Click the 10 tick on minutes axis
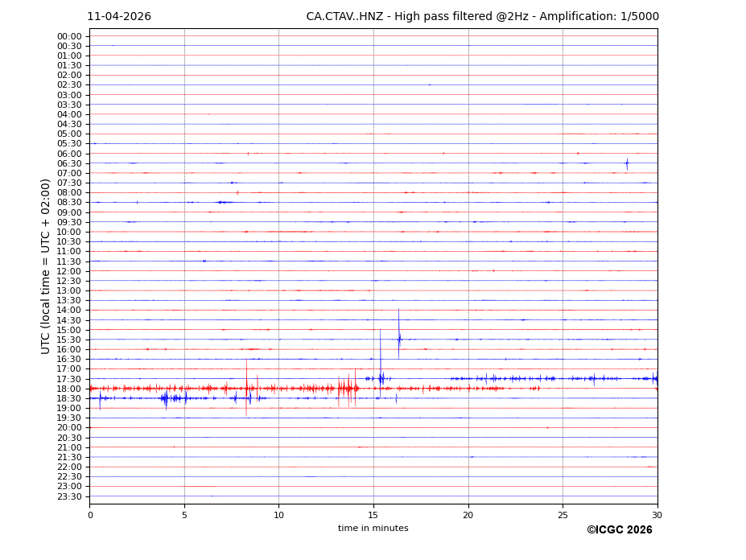 coord(278,515)
